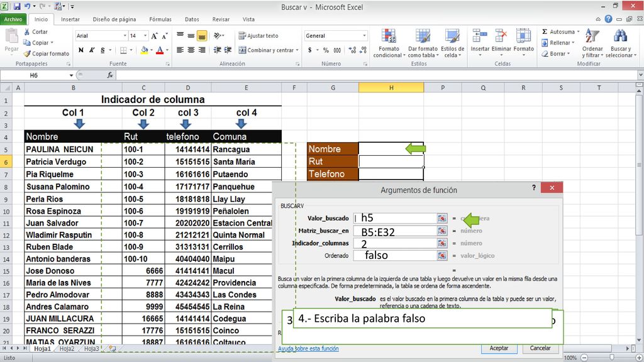Decrease font size with A-down icon
The width and height of the screenshot is (644, 362).
pyautogui.click(x=164, y=36)
